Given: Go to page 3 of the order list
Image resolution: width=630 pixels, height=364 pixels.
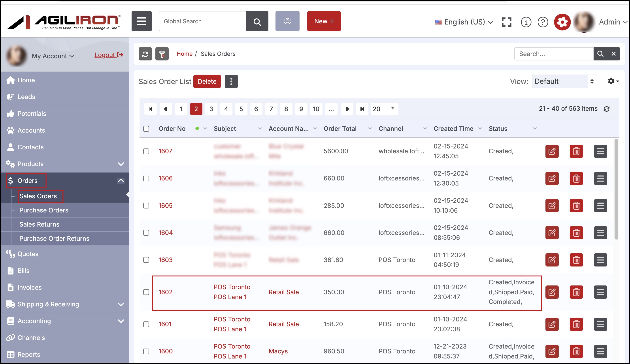Looking at the screenshot, I should click(x=211, y=109).
